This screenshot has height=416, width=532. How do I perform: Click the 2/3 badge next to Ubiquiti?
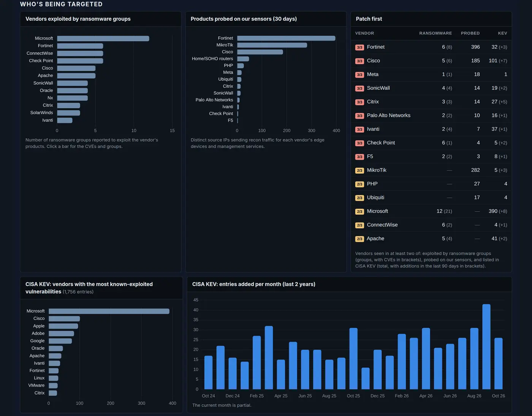359,198
